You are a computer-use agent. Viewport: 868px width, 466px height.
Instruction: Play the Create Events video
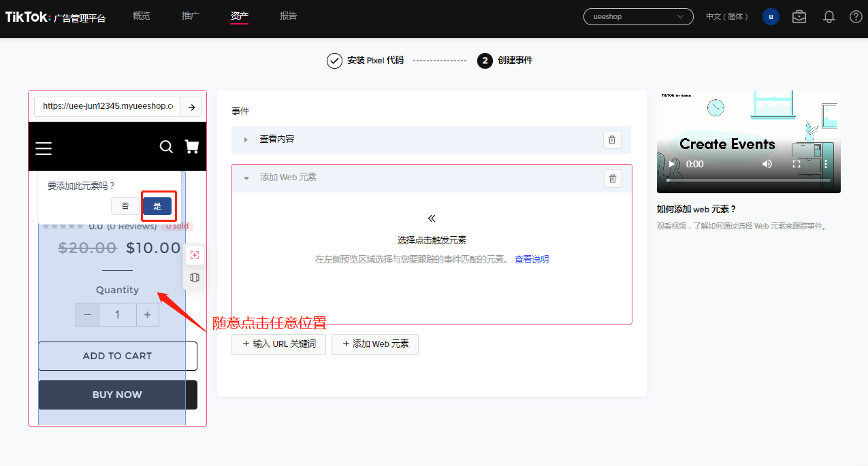(672, 164)
